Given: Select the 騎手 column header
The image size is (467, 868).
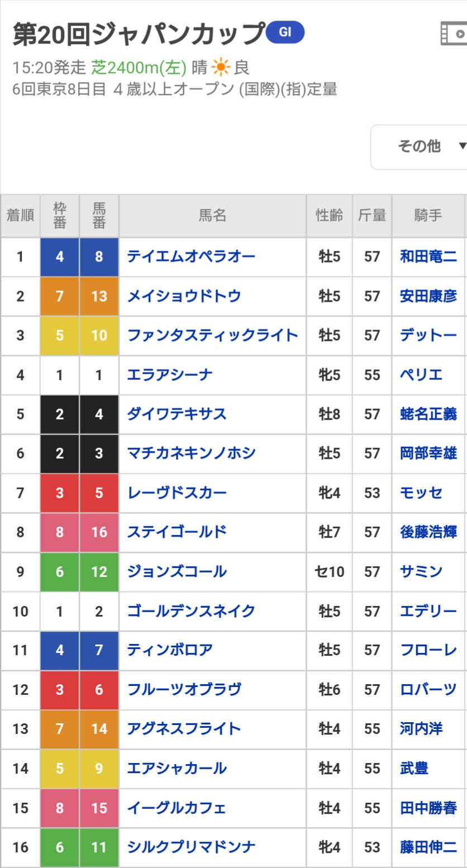Looking at the screenshot, I should tap(428, 216).
